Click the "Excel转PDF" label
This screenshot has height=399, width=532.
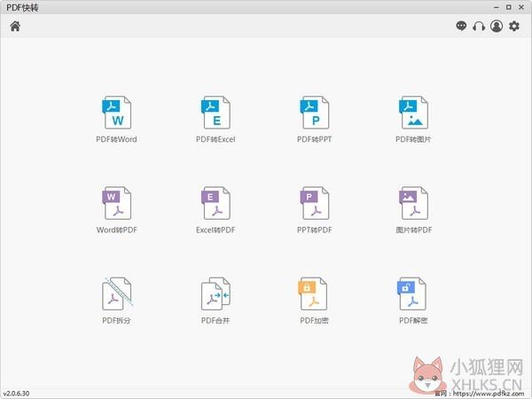pos(215,230)
